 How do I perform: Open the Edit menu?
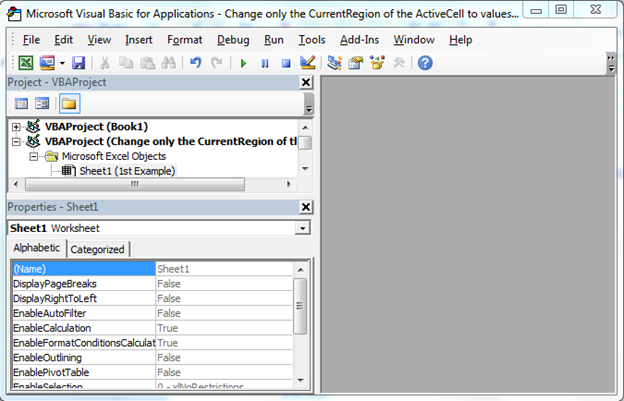[64, 40]
